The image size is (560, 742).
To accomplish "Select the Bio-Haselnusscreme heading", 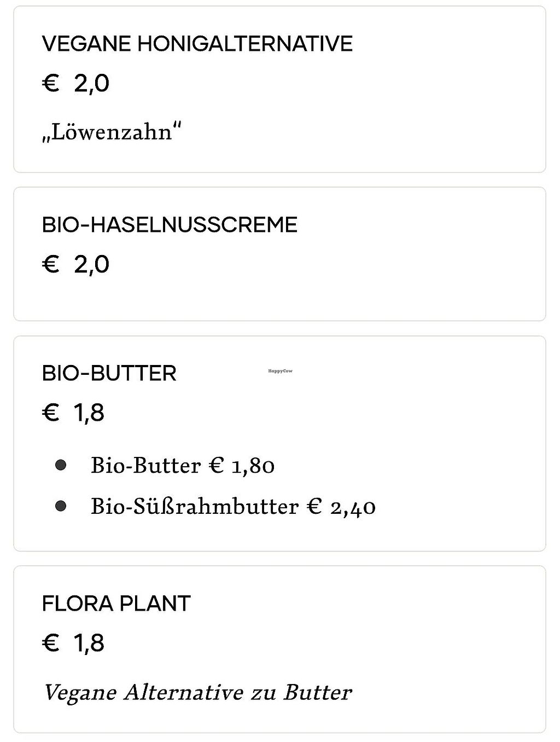I will click(170, 225).
